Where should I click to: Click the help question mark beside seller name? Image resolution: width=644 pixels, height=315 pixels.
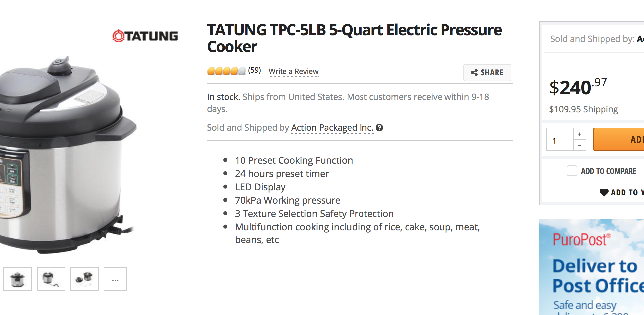(379, 128)
